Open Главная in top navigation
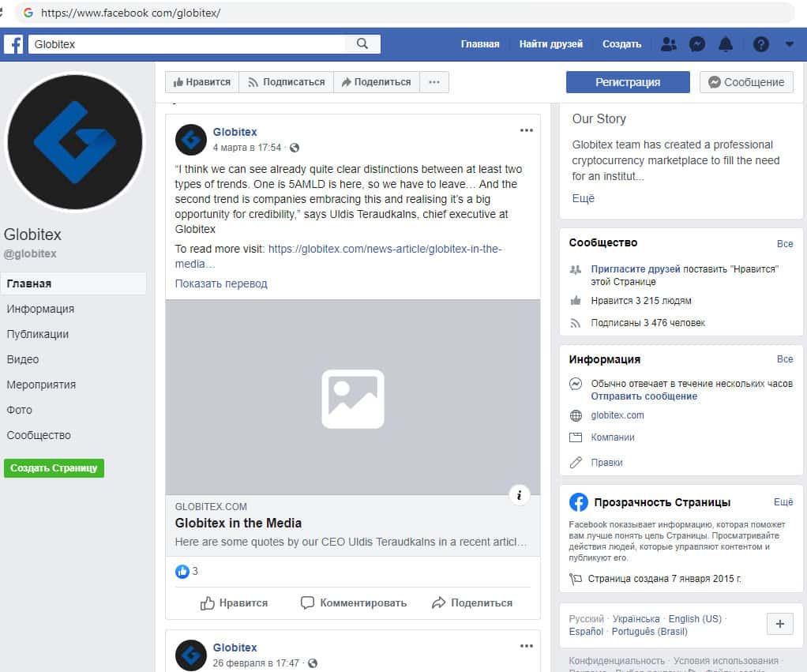Screen dimensions: 807x672 (x=479, y=44)
